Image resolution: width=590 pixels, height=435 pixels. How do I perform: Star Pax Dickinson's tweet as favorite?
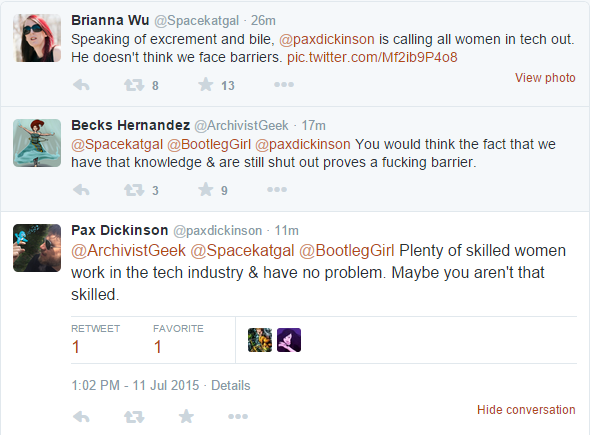coord(186,416)
